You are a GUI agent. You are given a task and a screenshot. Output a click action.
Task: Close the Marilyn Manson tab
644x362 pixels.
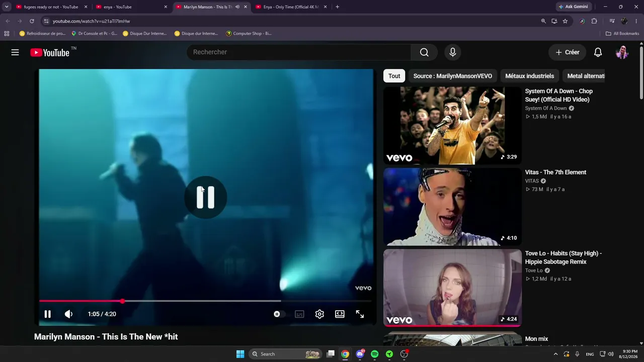click(246, 7)
